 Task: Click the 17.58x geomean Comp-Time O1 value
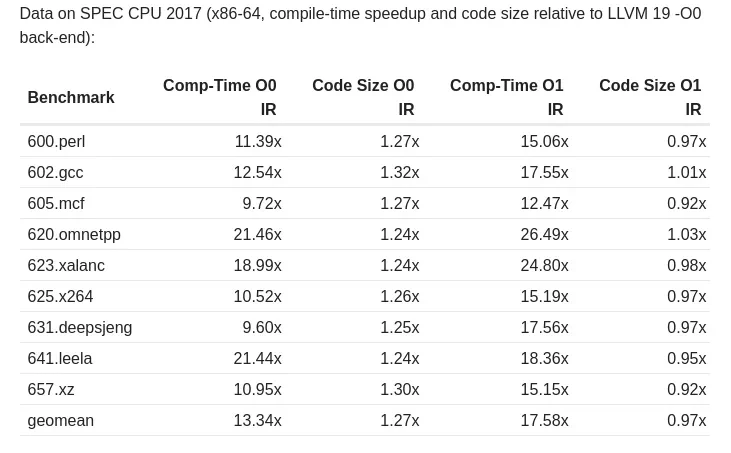pyautogui.click(x=544, y=421)
